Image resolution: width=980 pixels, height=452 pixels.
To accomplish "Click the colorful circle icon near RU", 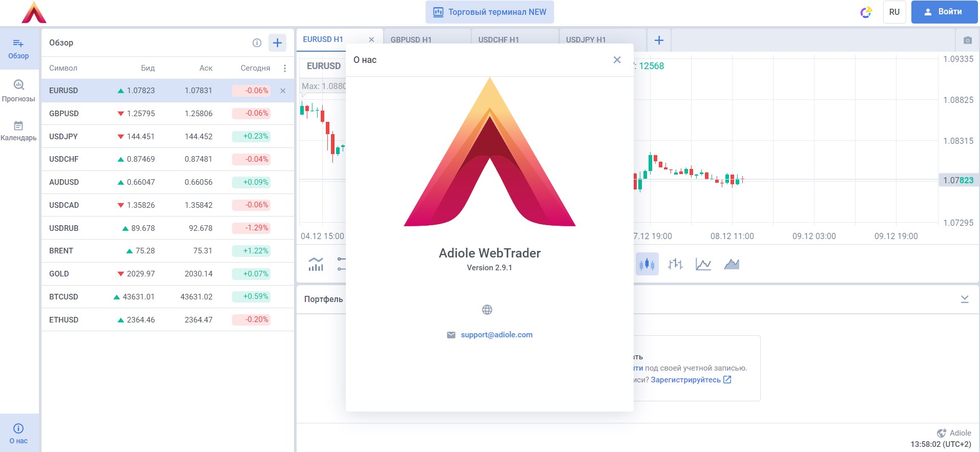I will tap(866, 12).
